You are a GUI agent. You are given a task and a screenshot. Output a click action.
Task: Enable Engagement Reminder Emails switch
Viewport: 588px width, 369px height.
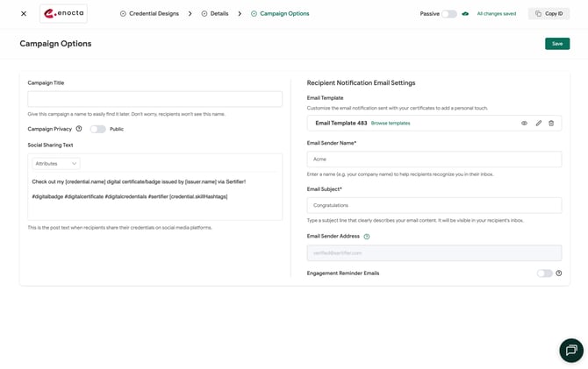(544, 273)
